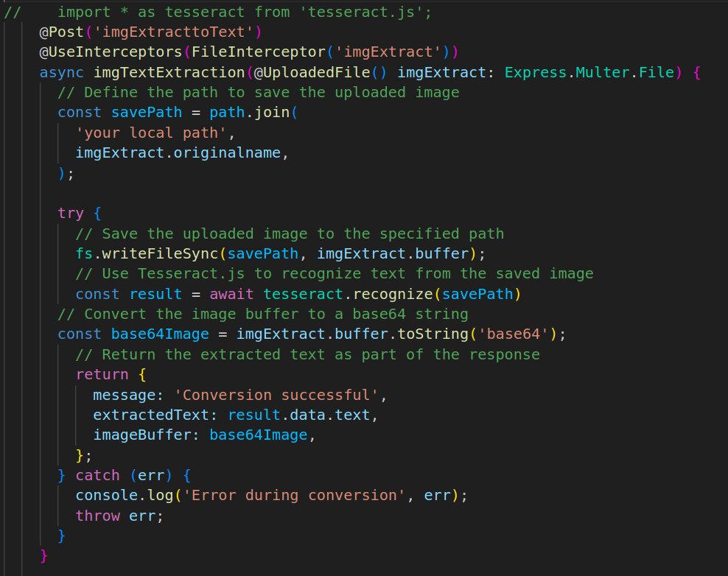
Task: Click the return keyword
Action: pos(102,375)
